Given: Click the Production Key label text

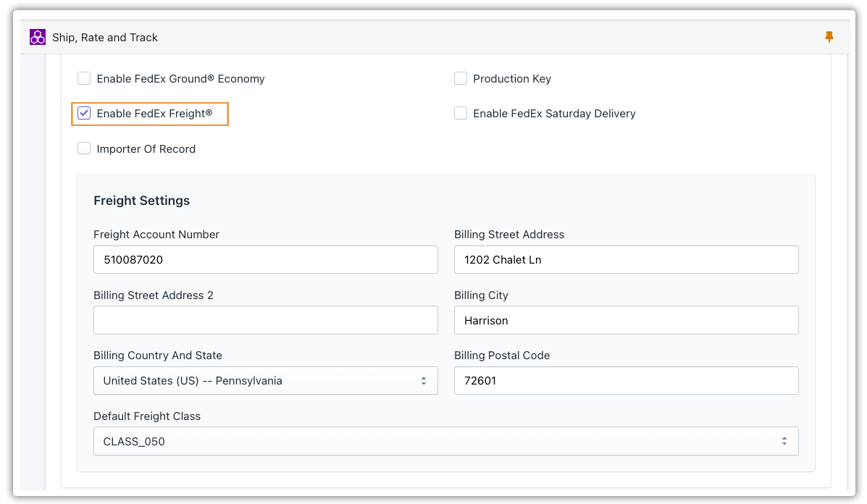Looking at the screenshot, I should tap(512, 78).
